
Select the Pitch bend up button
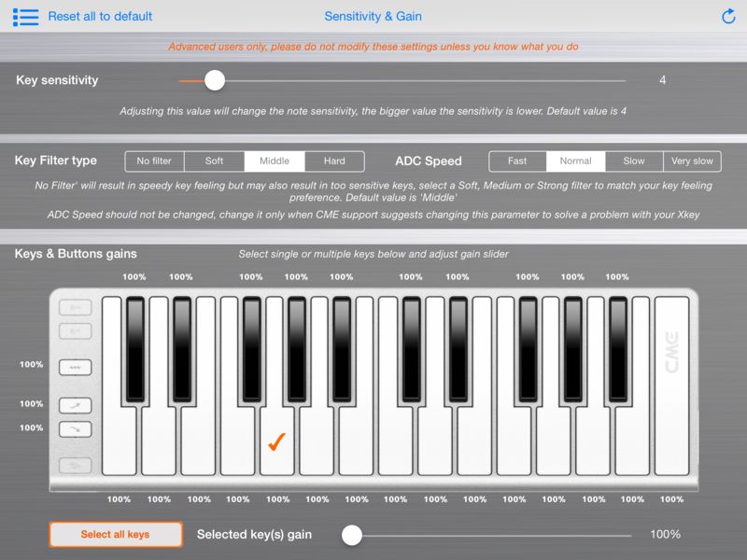coord(76,406)
